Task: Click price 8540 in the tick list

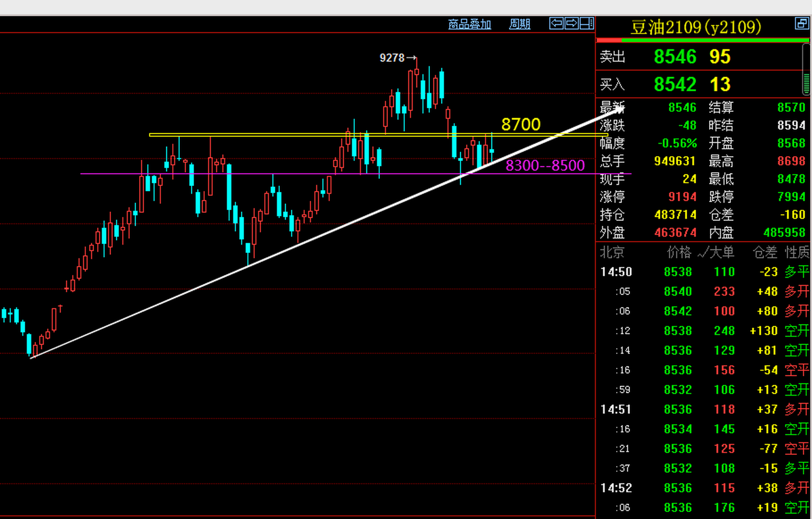Action: [678, 292]
